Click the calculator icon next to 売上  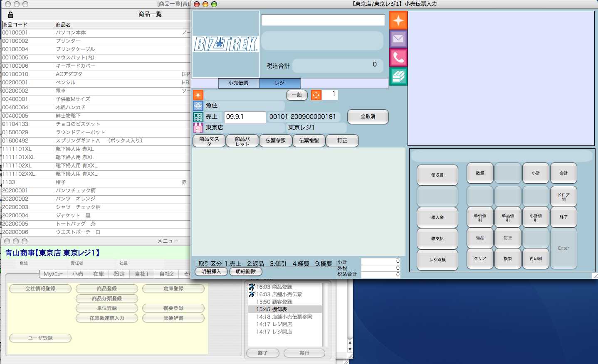[x=198, y=117]
